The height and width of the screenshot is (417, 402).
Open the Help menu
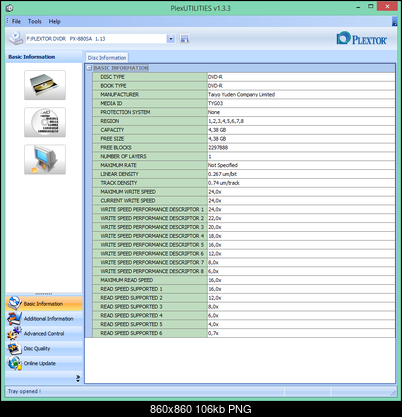(55, 21)
